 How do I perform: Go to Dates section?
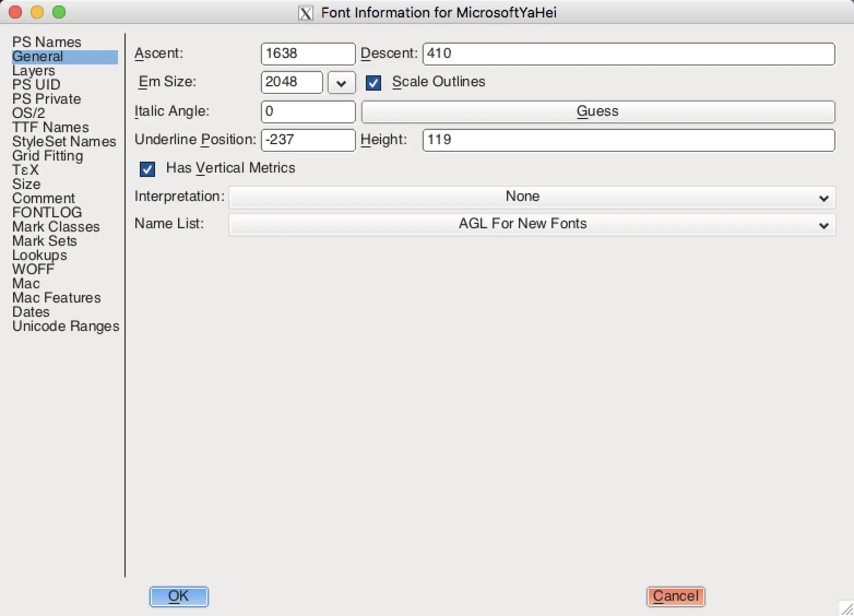(x=31, y=312)
